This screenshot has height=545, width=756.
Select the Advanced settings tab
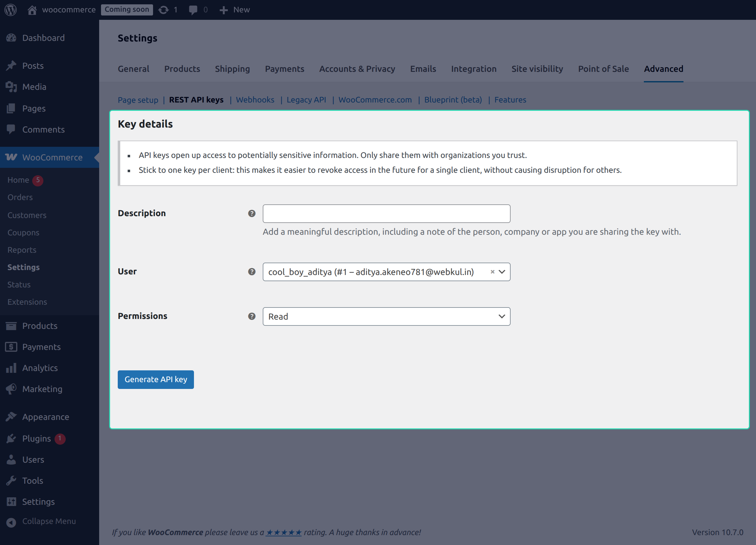point(663,69)
